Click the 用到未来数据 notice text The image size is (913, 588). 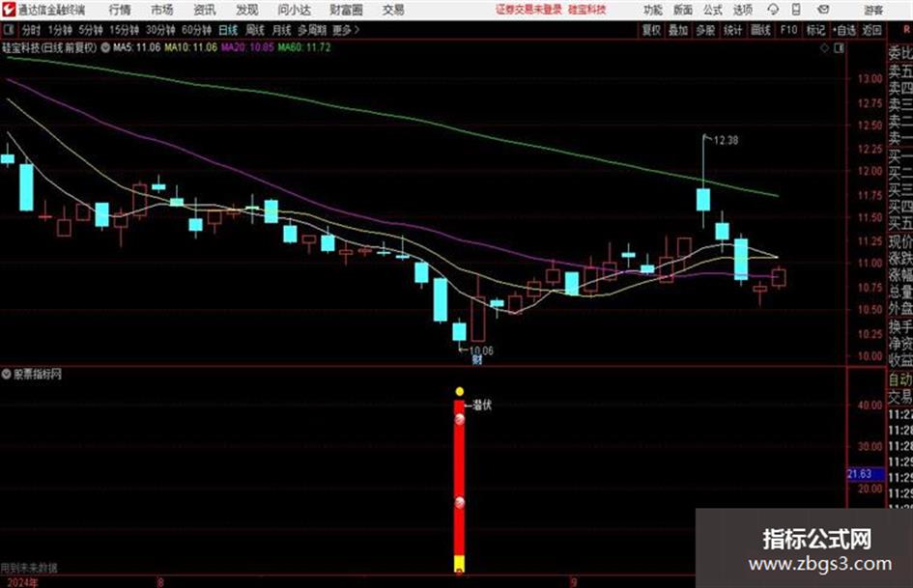pyautogui.click(x=29, y=567)
